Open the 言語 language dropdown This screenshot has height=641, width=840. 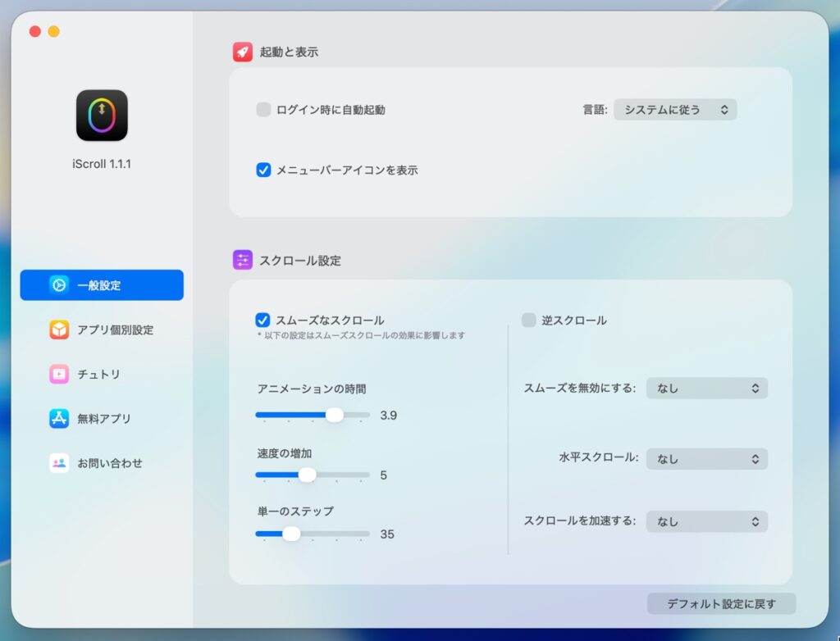pos(675,110)
